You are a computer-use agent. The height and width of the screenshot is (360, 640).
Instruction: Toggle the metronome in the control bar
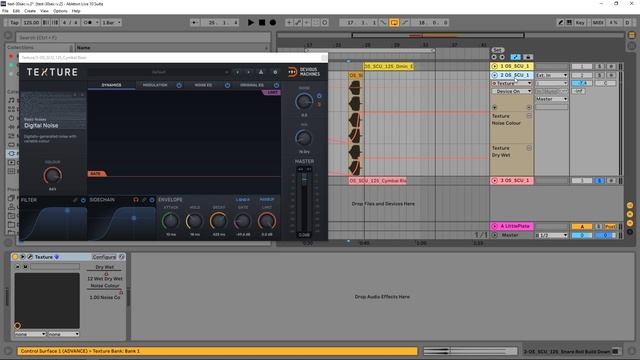pos(89,22)
